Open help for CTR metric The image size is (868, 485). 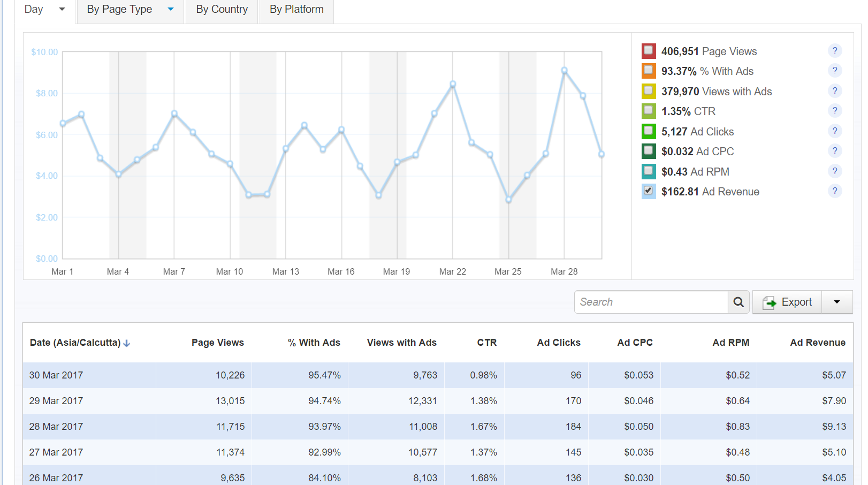834,111
